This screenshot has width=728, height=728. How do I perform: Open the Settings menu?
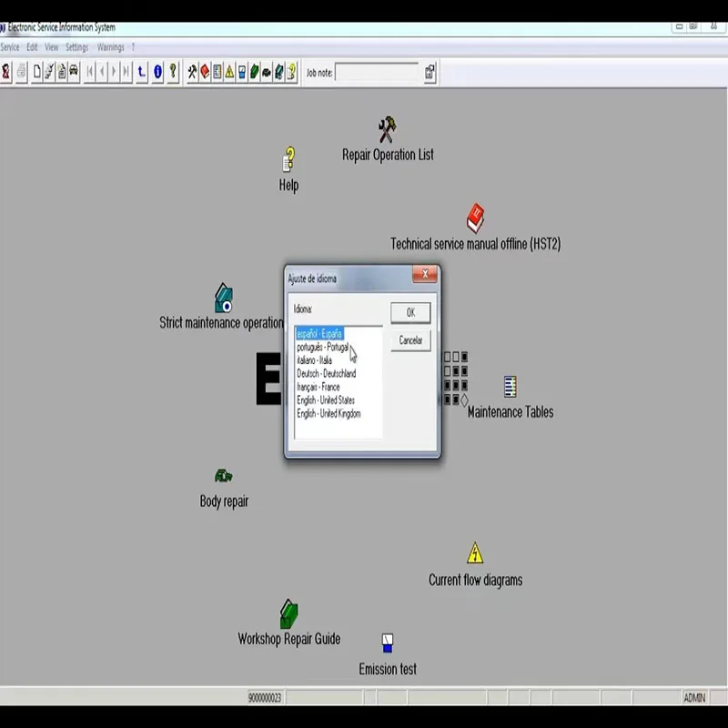[x=77, y=47]
